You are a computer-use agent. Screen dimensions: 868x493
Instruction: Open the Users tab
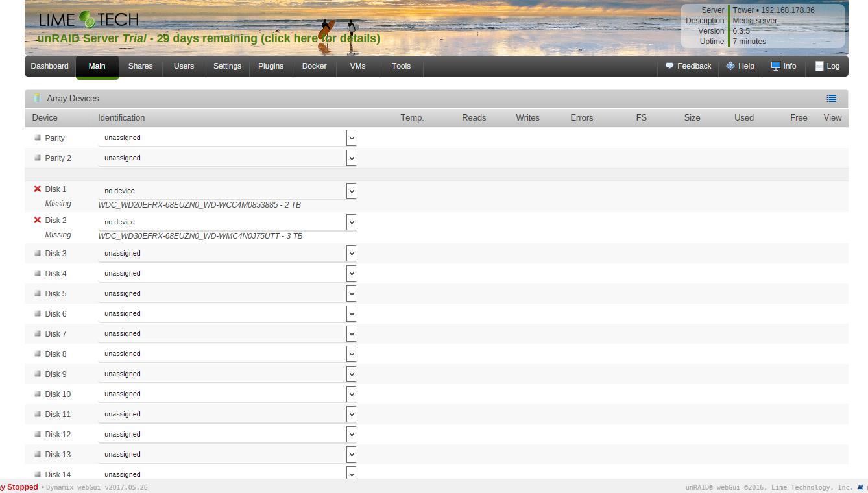184,66
